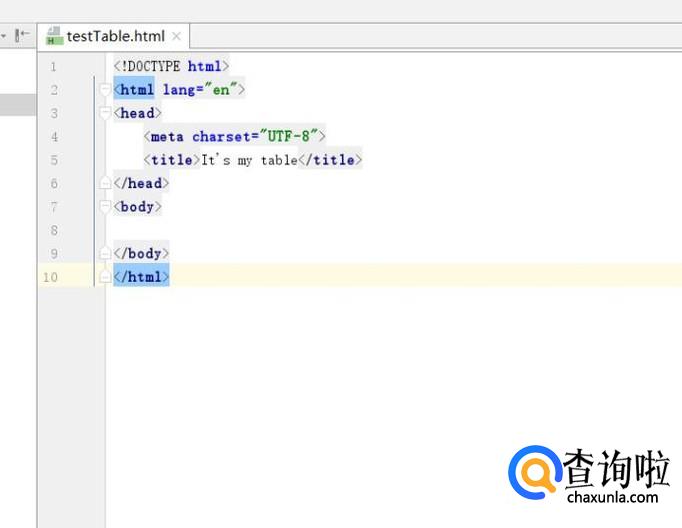The width and height of the screenshot is (682, 528).
Task: Close the testTable.html tab
Action: (x=176, y=37)
